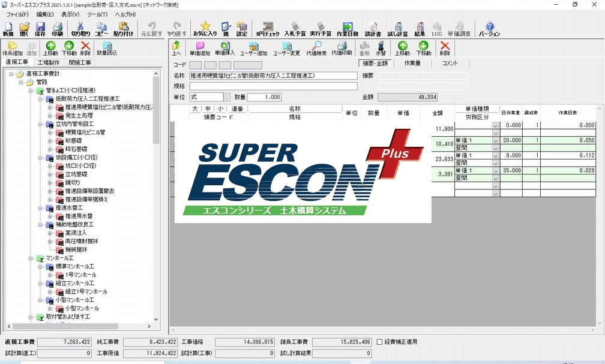This screenshot has width=605, height=364.
Task: Print using the 印刷 icon
Action: 57,29
